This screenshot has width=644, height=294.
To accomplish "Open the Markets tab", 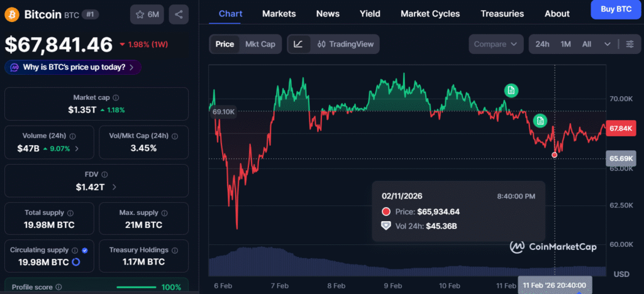I will (x=279, y=13).
